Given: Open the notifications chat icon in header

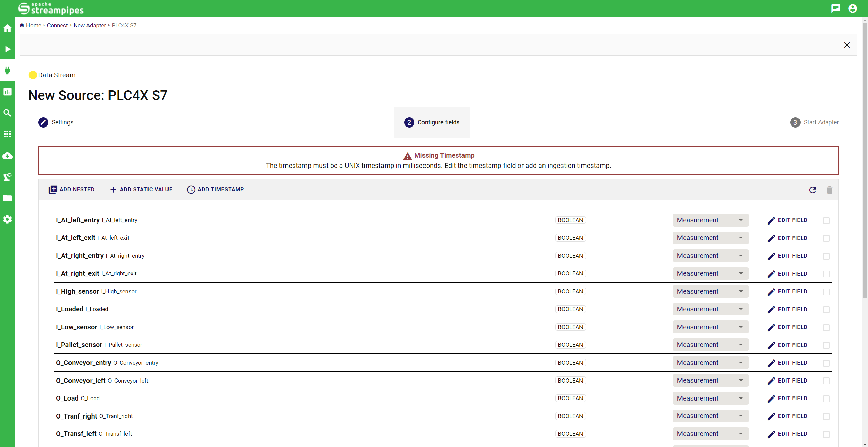Looking at the screenshot, I should click(835, 8).
